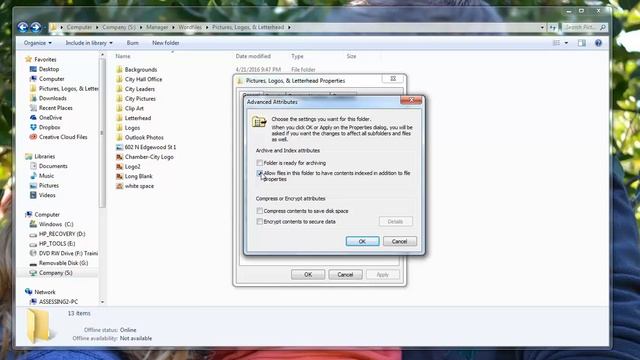
Task: Open the views dropdown arrow in toolbar
Action: coord(566,43)
